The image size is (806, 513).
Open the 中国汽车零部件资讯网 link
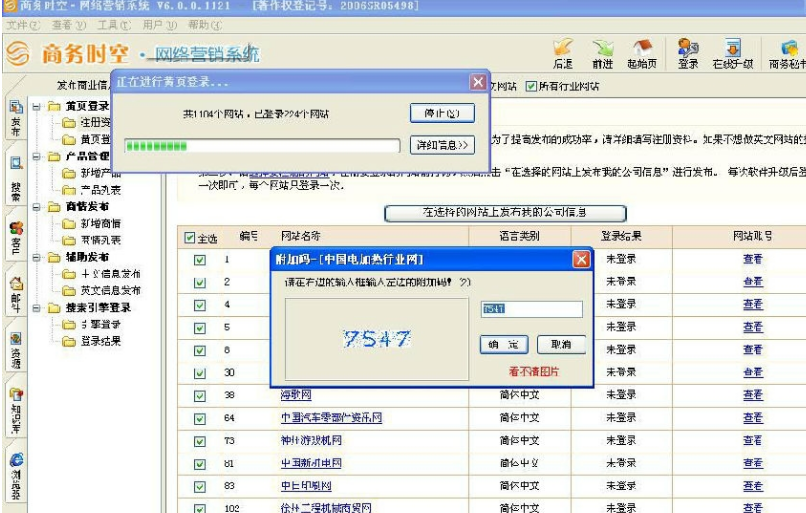(x=331, y=417)
